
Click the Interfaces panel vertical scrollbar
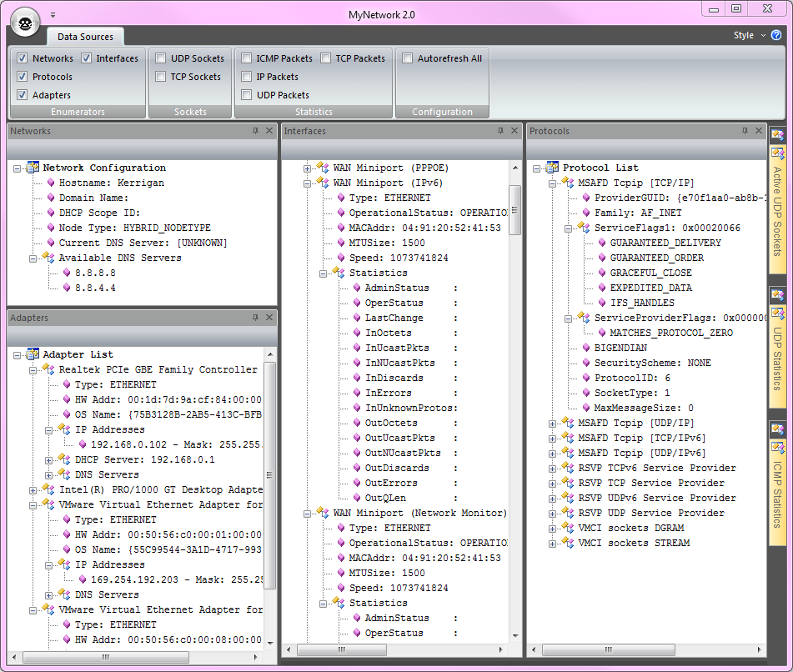[515, 208]
